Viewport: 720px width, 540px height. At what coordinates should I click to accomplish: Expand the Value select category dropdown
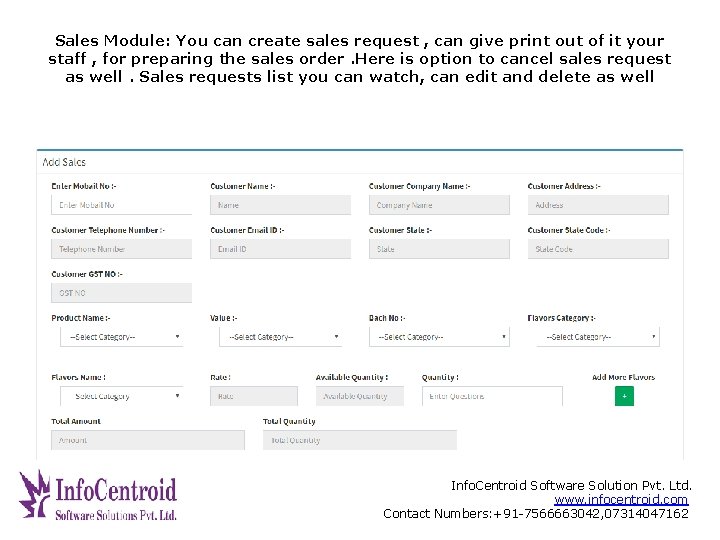click(x=280, y=337)
